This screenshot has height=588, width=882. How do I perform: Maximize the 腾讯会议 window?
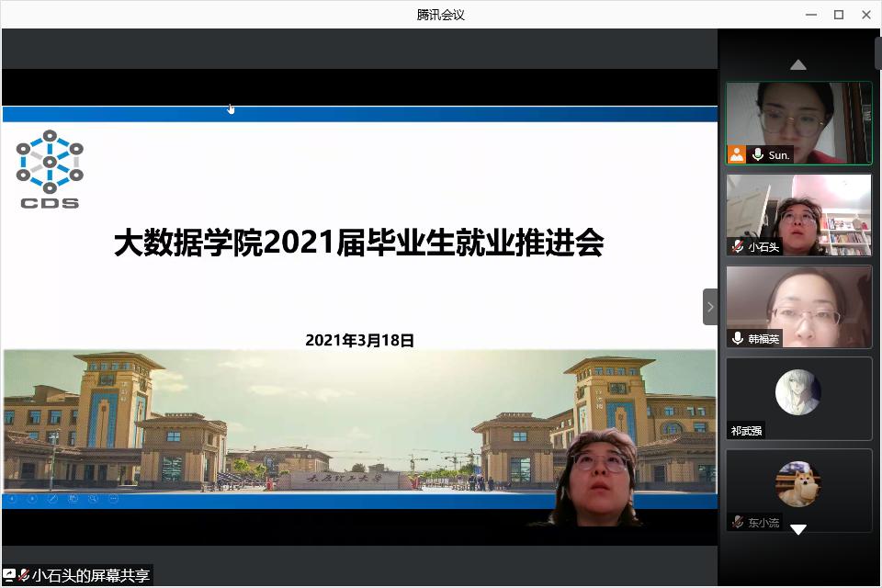839,14
